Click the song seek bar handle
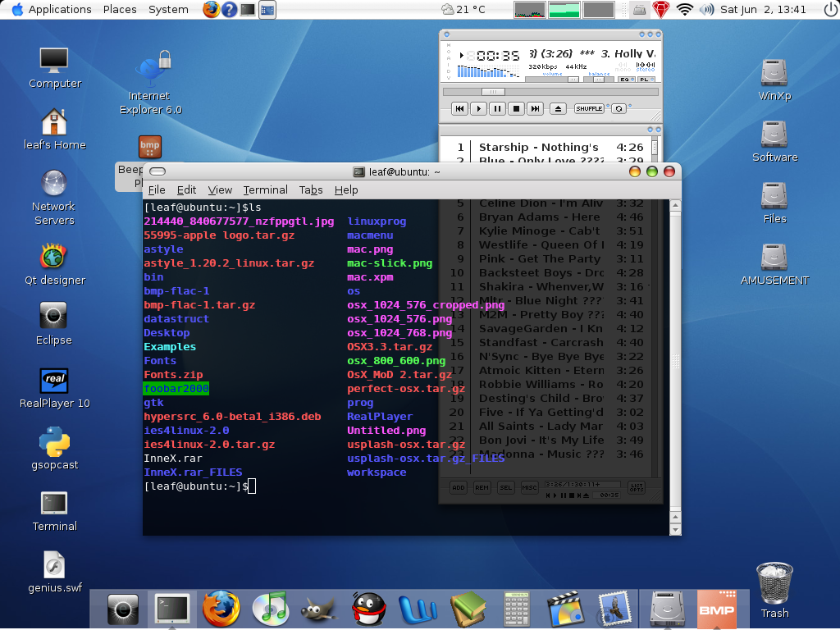This screenshot has height=630, width=840. 493,92
